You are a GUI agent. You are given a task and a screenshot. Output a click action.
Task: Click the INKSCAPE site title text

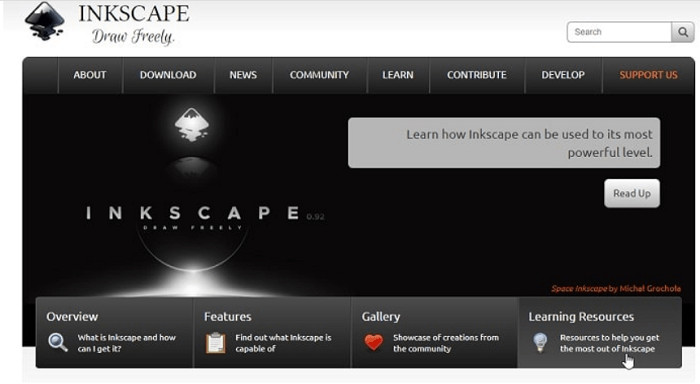134,13
